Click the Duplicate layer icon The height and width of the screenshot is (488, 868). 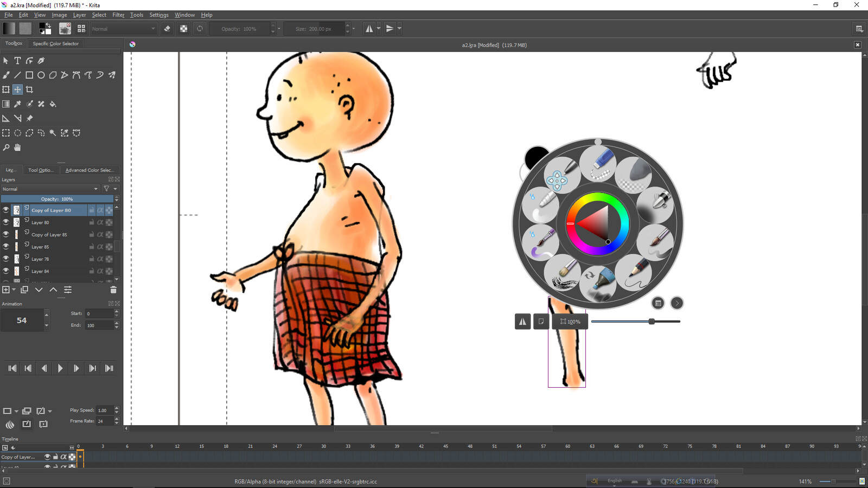[x=24, y=290]
